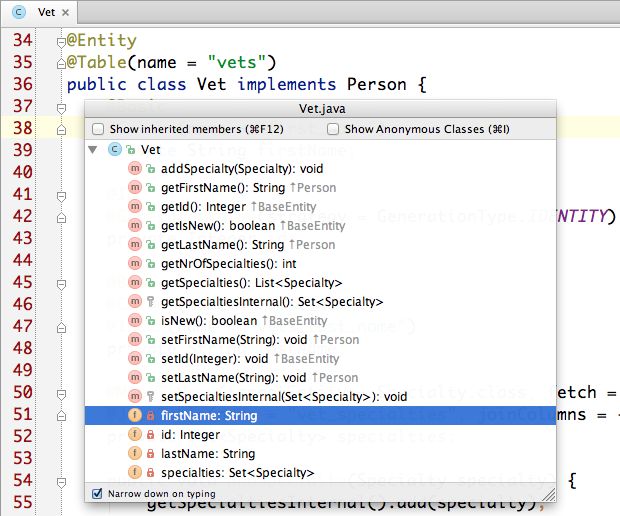Viewport: 620px width, 516px height.
Task: Collapse the Vet class tree node
Action: tap(93, 150)
